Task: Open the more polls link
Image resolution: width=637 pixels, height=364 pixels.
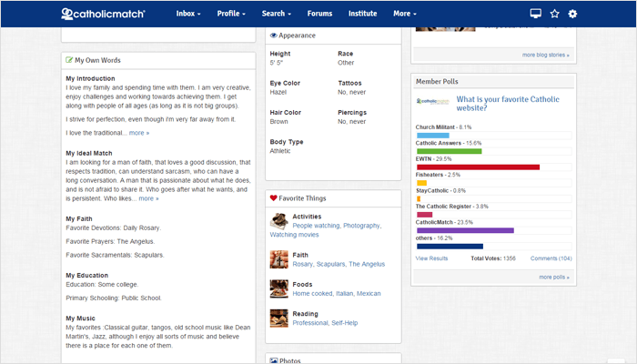Action: pos(554,277)
